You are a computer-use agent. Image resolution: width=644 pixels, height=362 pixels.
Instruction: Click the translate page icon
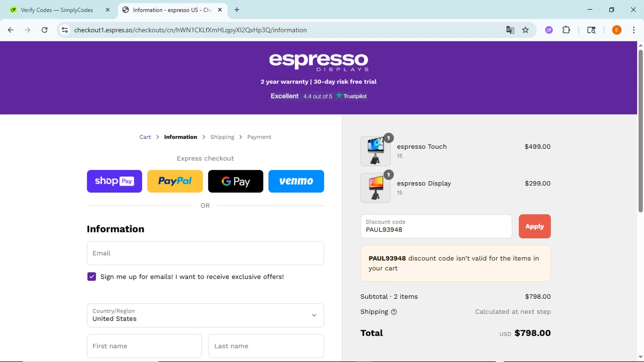(x=510, y=30)
